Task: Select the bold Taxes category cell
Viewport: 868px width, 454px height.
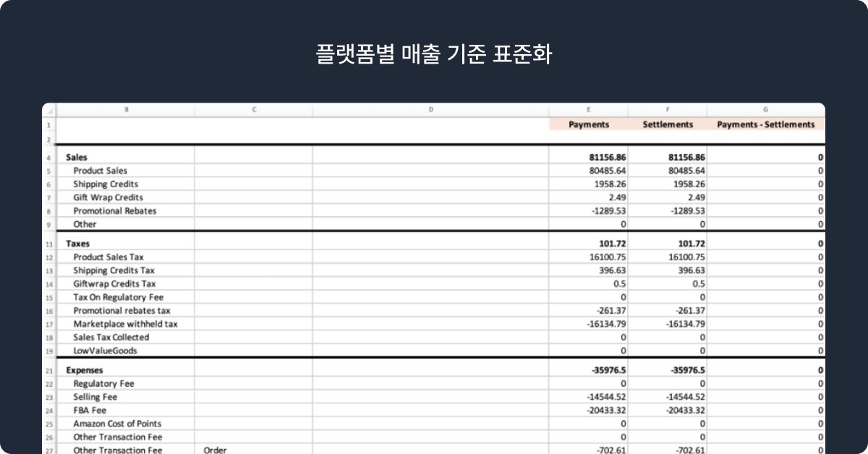Action: pos(78,244)
